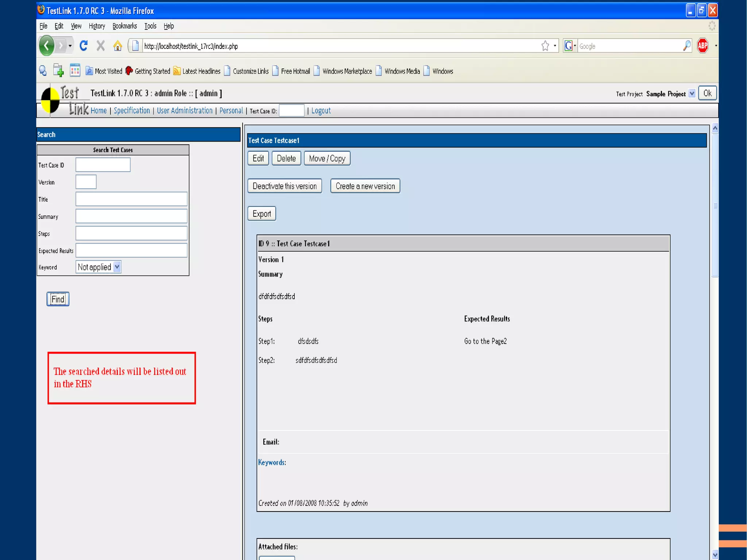This screenshot has height=560, width=747.
Task: Open the Windows Marketplace bookmark
Action: click(343, 71)
